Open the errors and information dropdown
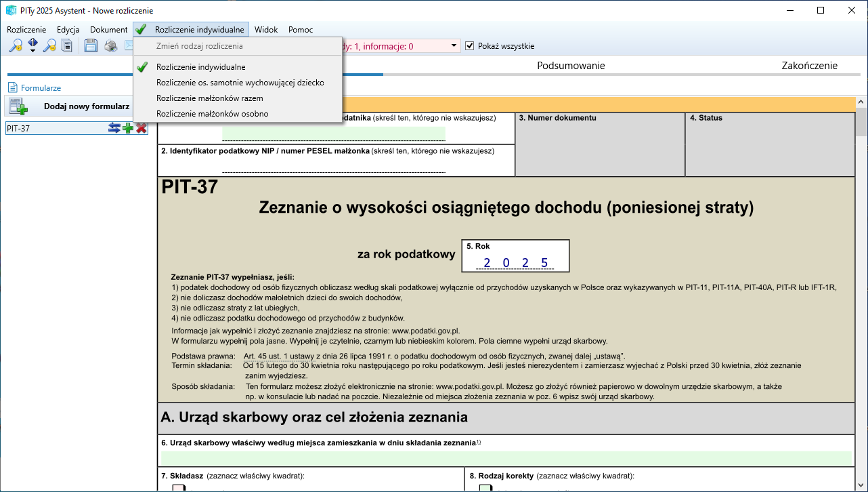Screen dimensions: 868x492 (453, 46)
